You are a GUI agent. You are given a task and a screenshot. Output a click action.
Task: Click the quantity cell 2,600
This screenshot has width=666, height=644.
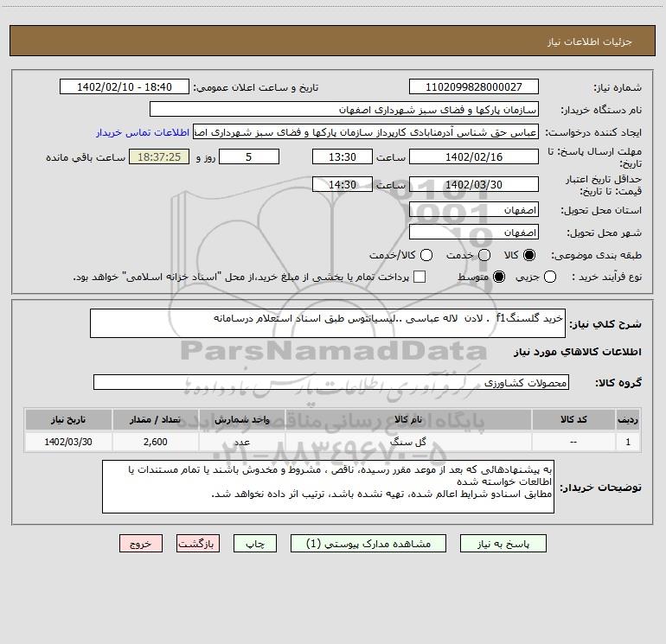pyautogui.click(x=155, y=442)
